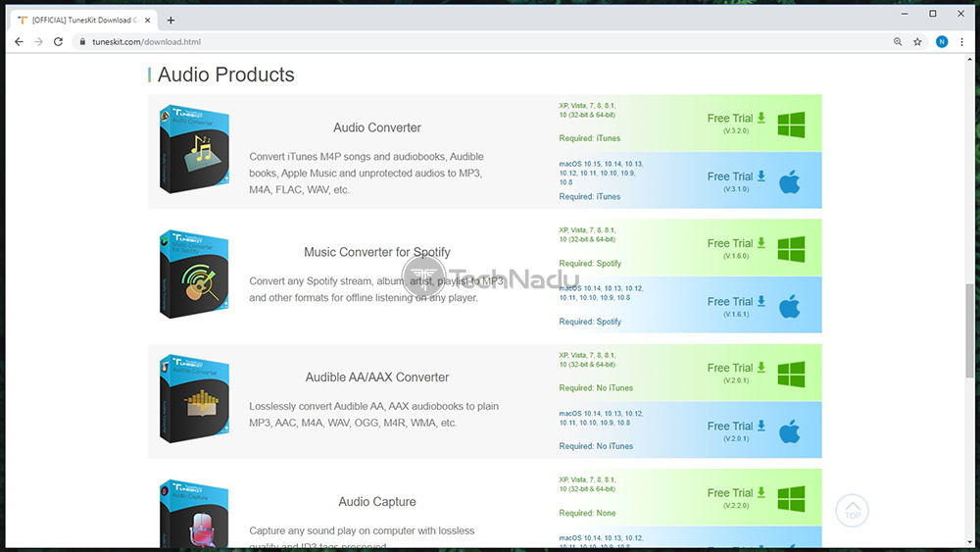
Task: Open the zoom magnifier icon in address bar
Action: pos(898,42)
